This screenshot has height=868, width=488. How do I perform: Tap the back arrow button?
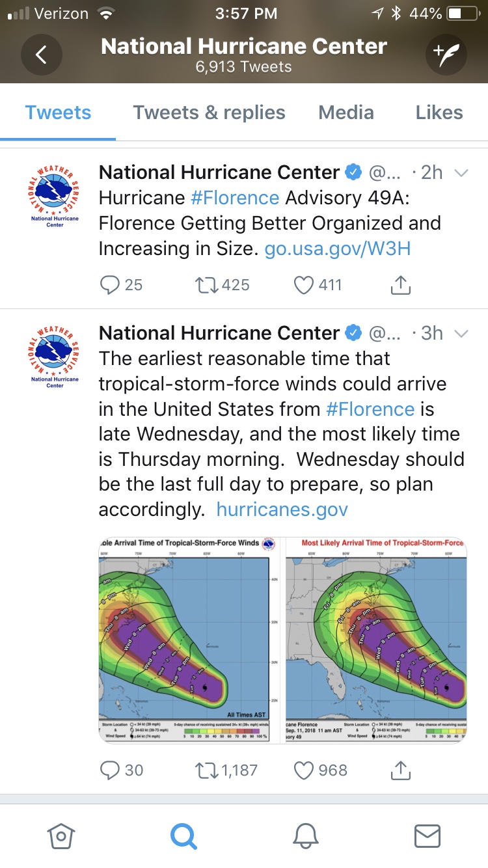pyautogui.click(x=42, y=55)
